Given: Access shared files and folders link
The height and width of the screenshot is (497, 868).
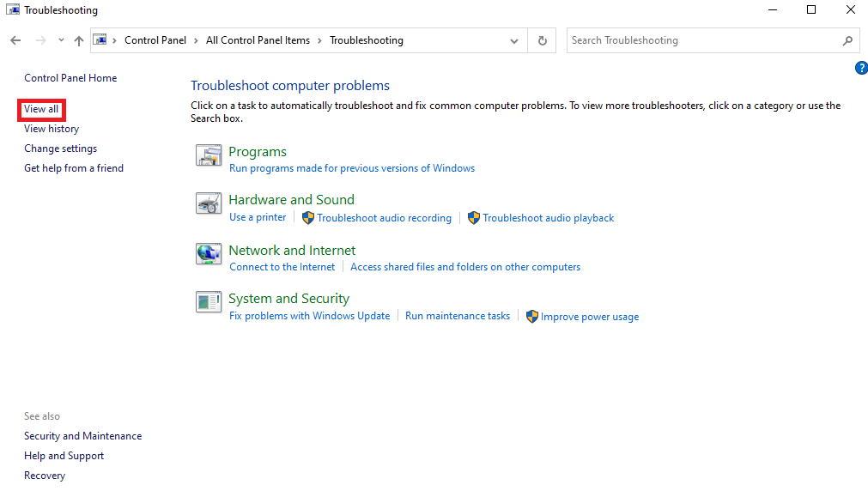Looking at the screenshot, I should coord(465,267).
